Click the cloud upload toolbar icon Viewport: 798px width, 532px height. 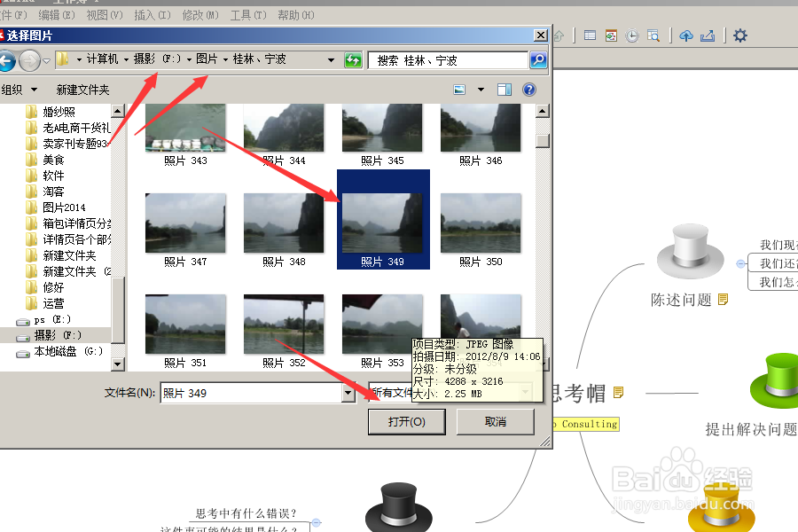[686, 35]
